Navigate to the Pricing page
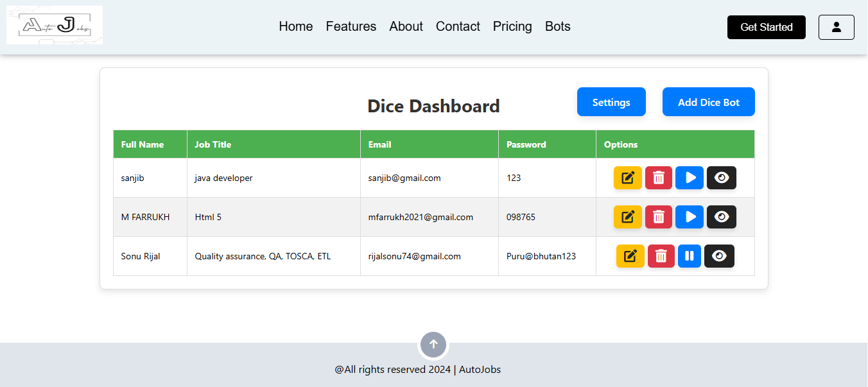This screenshot has width=868, height=387. tap(512, 26)
